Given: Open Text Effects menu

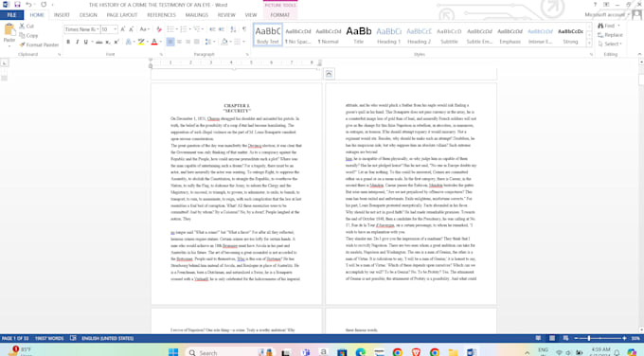Looking at the screenshot, I should (x=129, y=42).
